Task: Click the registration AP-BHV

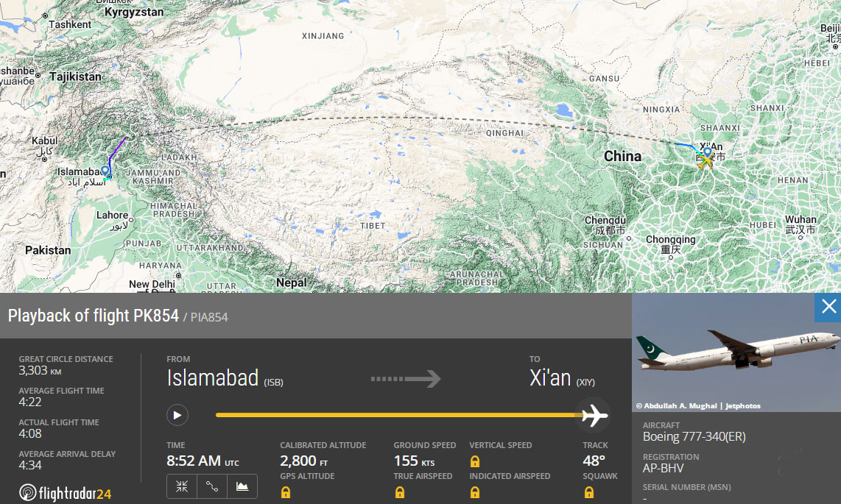Action: pos(663,468)
